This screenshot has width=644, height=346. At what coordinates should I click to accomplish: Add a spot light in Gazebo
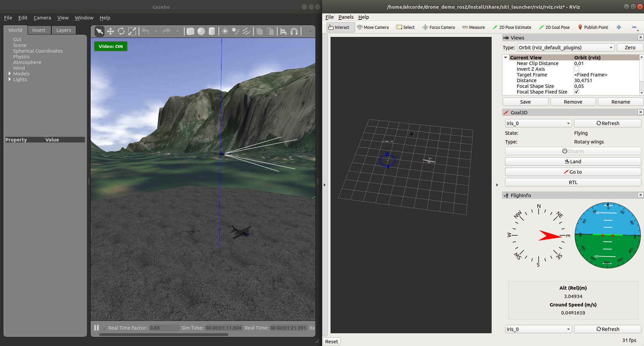[x=236, y=31]
